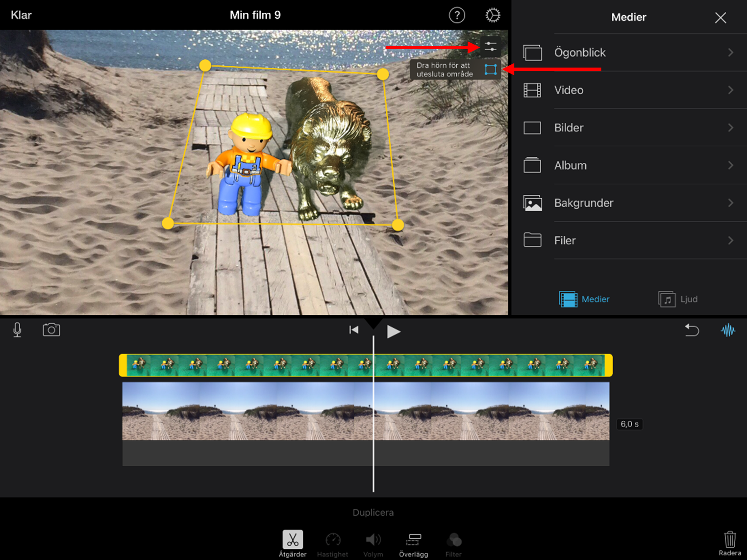The width and height of the screenshot is (747, 560).
Task: Tap Klar to finish editing
Action: coord(21,15)
